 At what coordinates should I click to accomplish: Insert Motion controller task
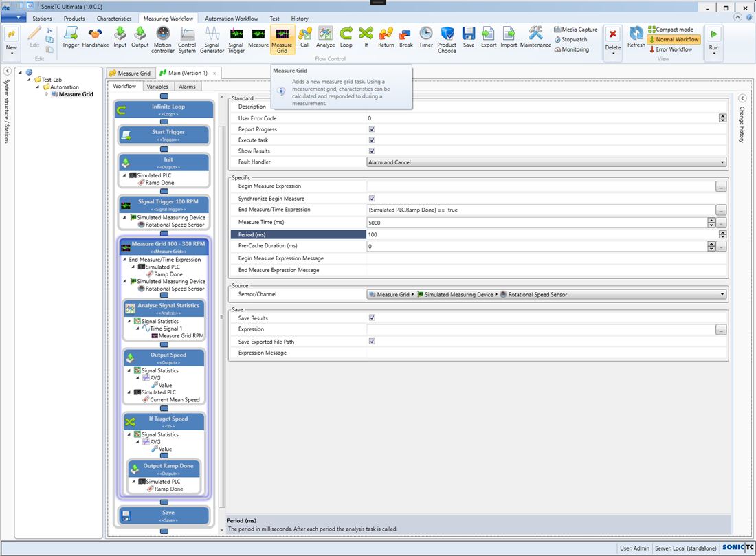[163, 40]
